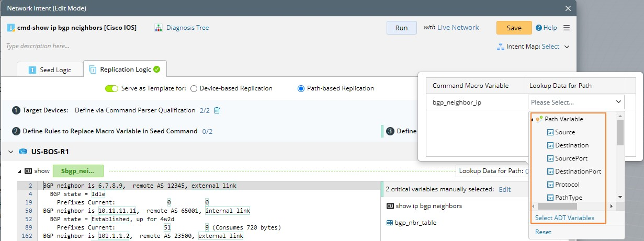
Task: Click the Intent Map icon
Action: (x=500, y=47)
